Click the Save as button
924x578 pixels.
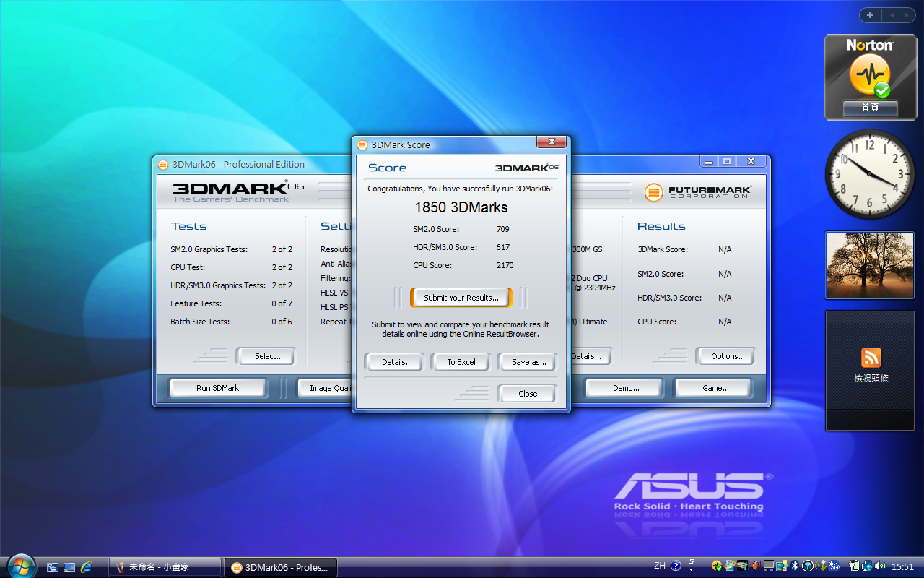tap(528, 362)
